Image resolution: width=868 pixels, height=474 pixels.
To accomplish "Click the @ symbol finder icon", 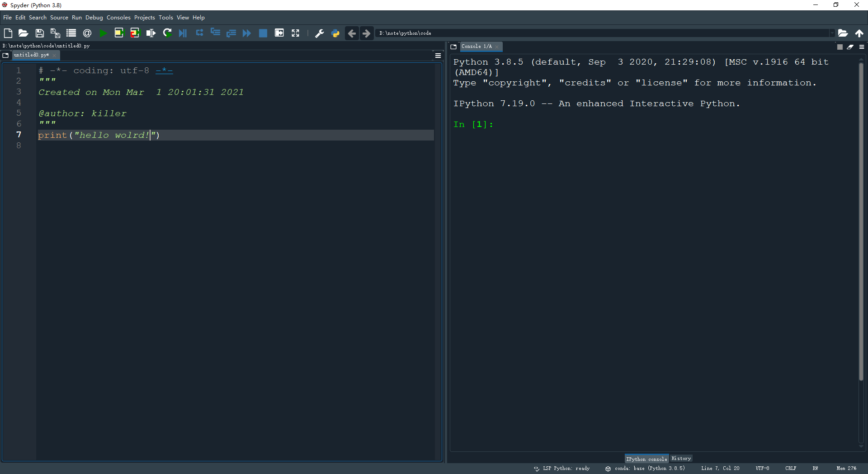I will [x=87, y=33].
